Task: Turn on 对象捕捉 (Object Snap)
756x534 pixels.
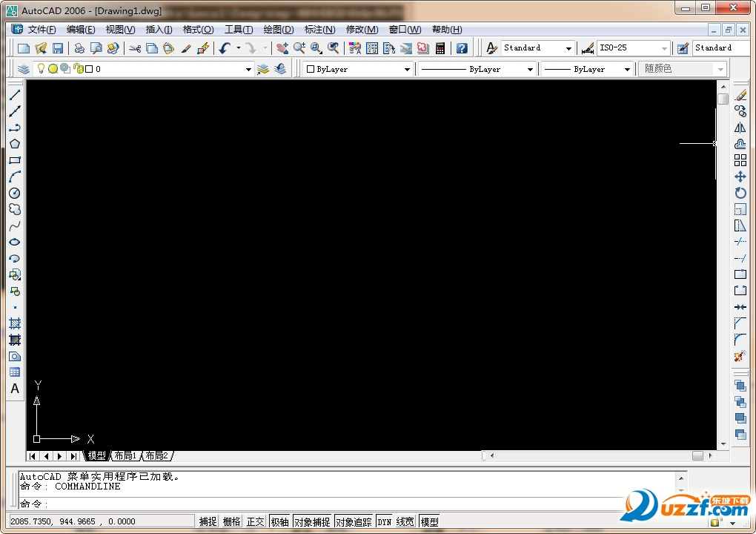Action: [312, 521]
